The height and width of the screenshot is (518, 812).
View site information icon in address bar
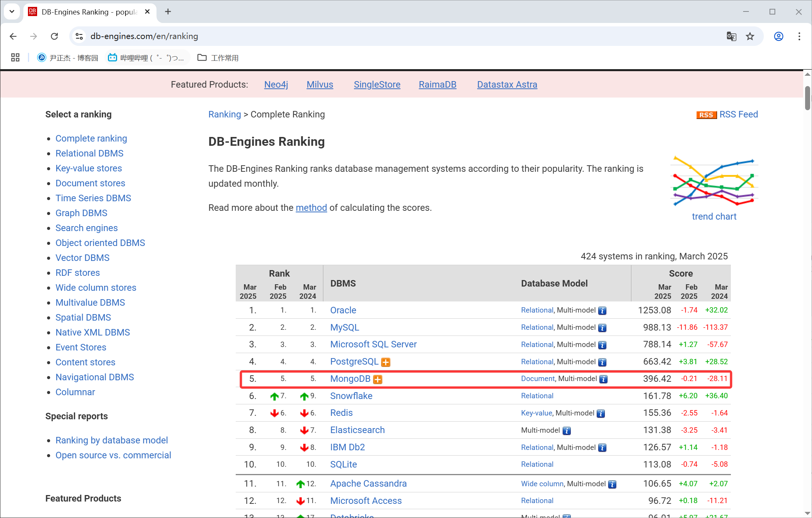[79, 36]
